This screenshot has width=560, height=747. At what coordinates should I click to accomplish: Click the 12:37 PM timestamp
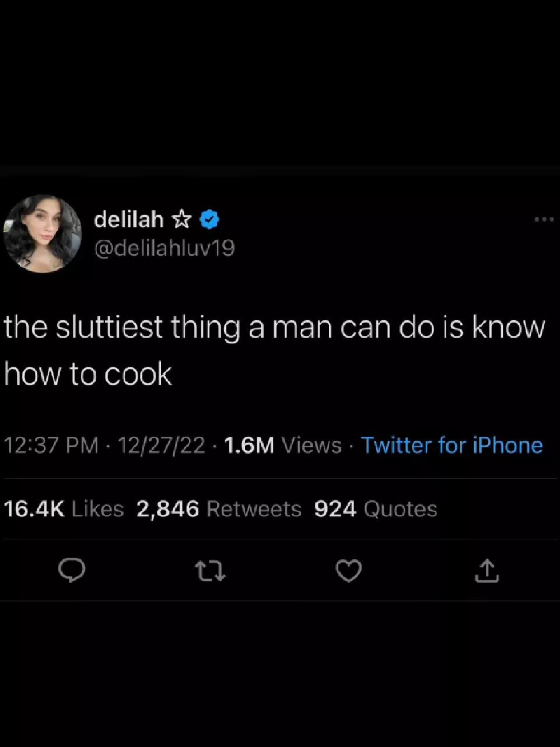[51, 445]
